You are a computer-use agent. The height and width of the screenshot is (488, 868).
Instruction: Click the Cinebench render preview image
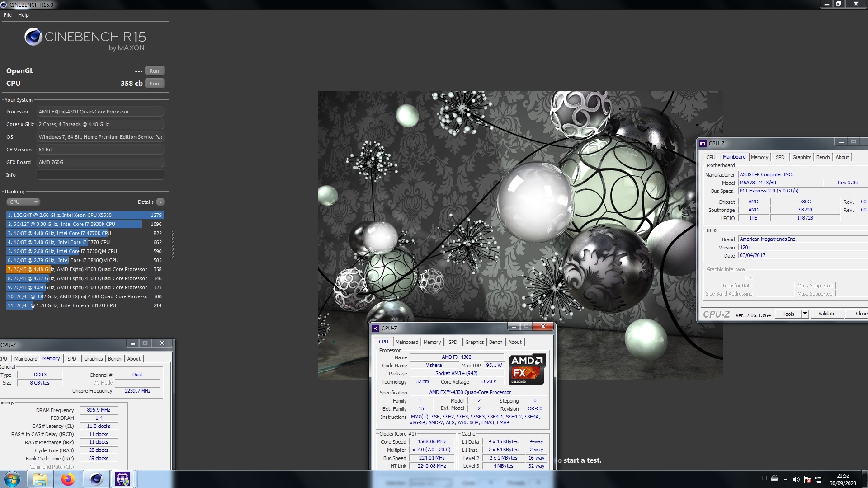520,235
